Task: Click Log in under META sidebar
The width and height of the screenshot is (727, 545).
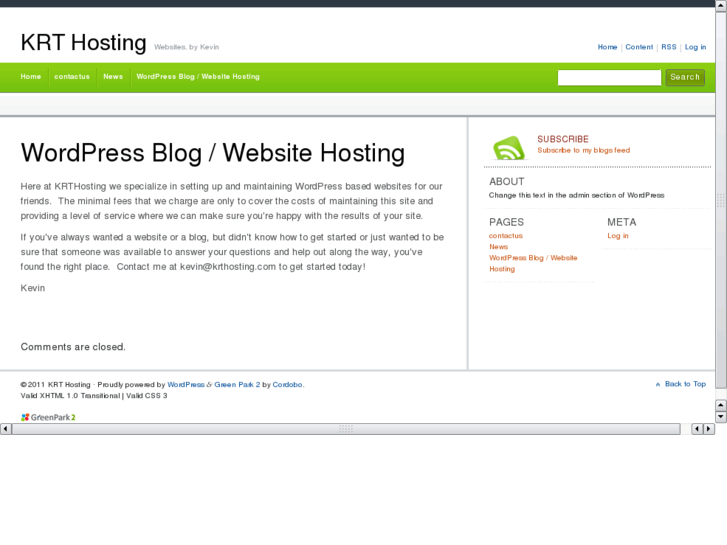Action: (618, 236)
